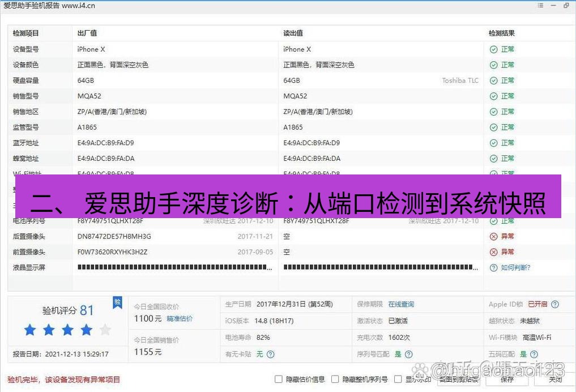Check 隐藏整机序列号 at the bottom
The image size is (576, 392).
pyautogui.click(x=334, y=380)
